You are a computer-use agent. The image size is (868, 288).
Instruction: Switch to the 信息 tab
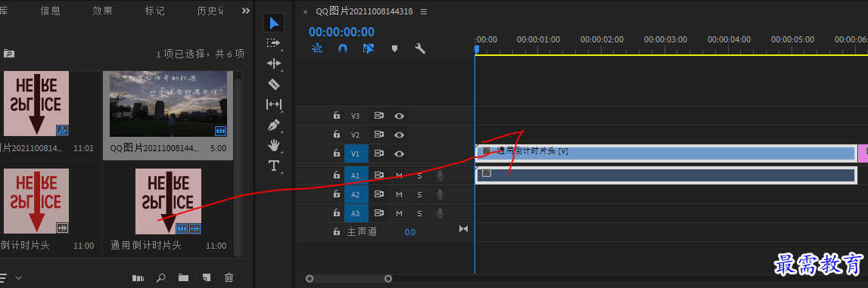point(51,11)
